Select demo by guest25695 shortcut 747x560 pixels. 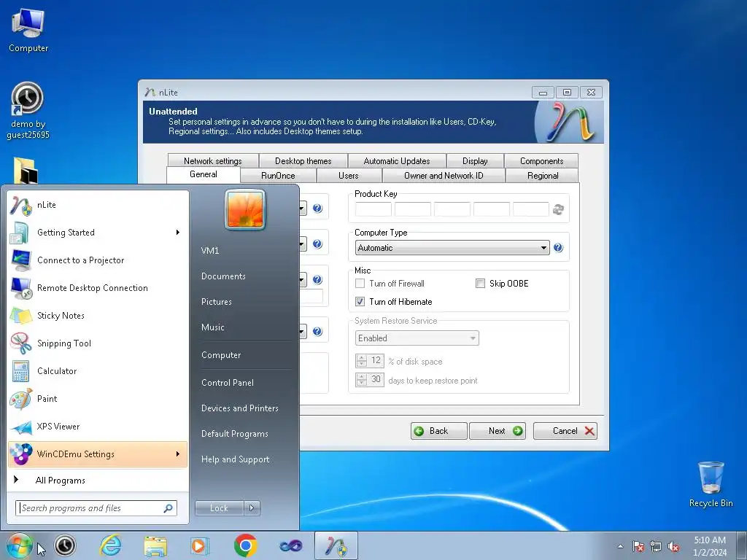pos(28,111)
